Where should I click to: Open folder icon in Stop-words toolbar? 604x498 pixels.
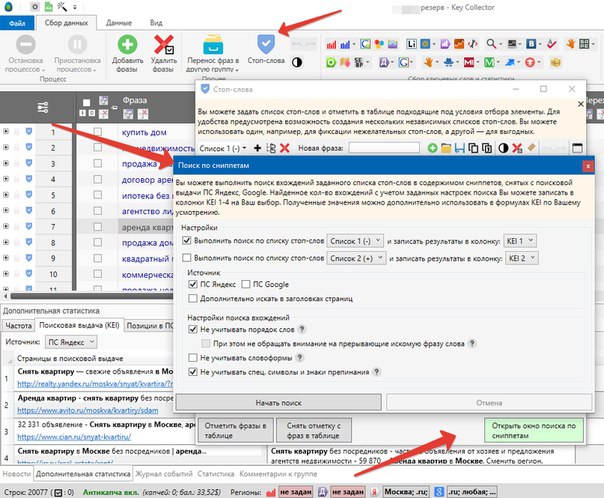click(x=446, y=148)
